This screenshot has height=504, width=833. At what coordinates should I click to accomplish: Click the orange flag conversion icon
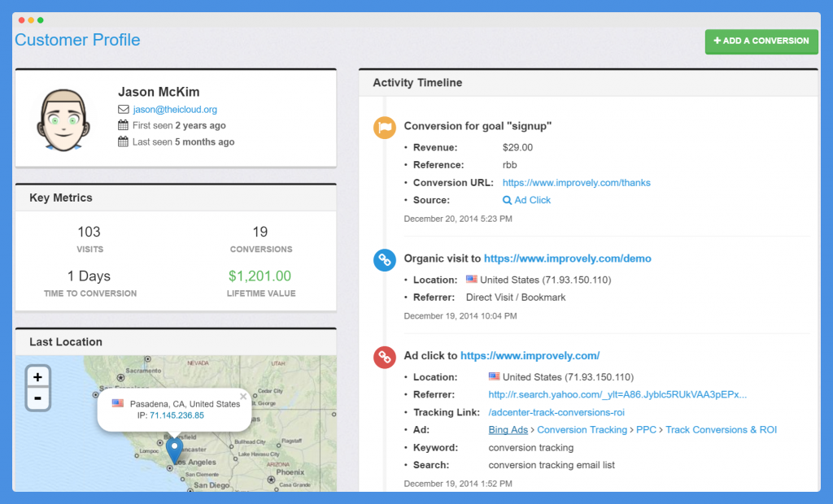point(385,128)
